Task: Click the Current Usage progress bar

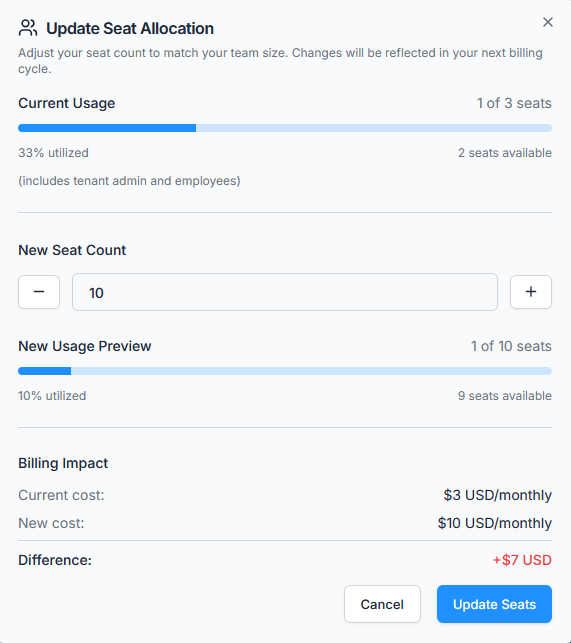Action: click(x=285, y=128)
